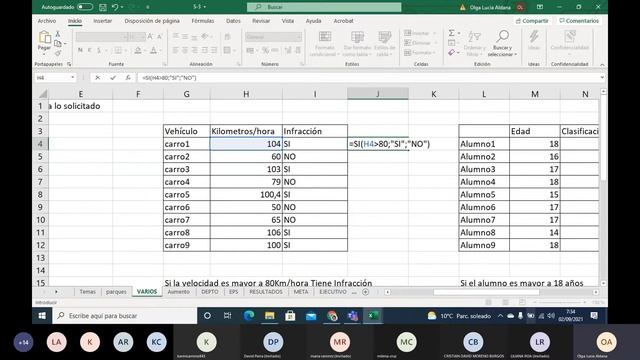Viewport: 640px width, 360px height.
Task: Click the Estilos de celda icon
Action: 384,37
